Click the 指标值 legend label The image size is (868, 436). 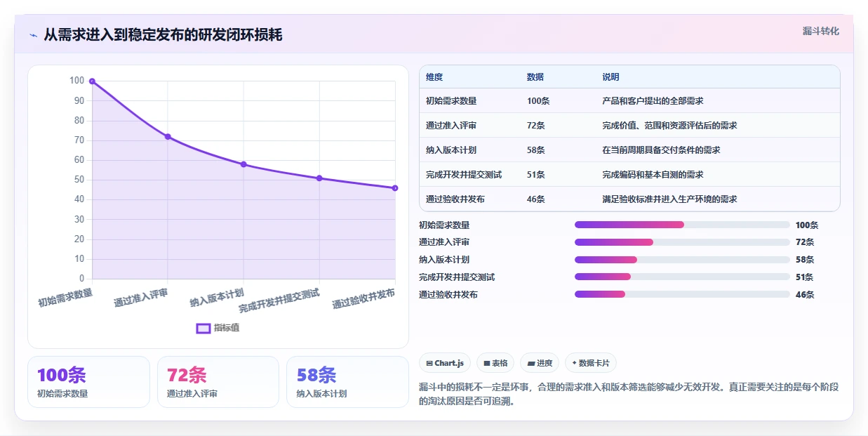(227, 328)
